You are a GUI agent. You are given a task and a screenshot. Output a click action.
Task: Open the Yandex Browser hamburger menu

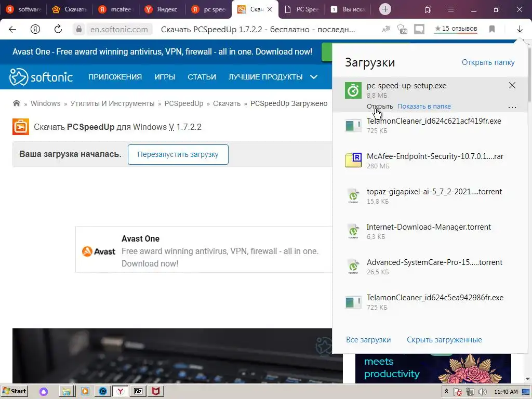click(x=451, y=9)
